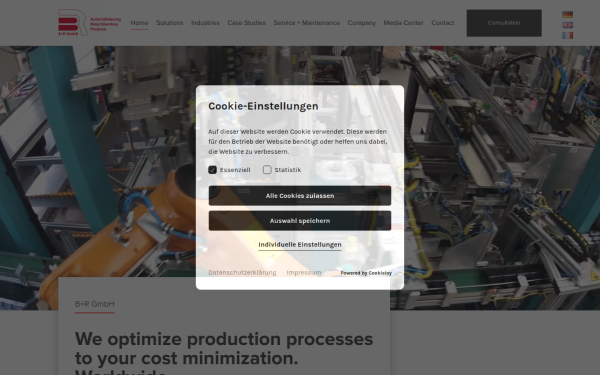Screen dimensions: 600x375
Task: Switch language with the UK flag
Action: pos(567,25)
